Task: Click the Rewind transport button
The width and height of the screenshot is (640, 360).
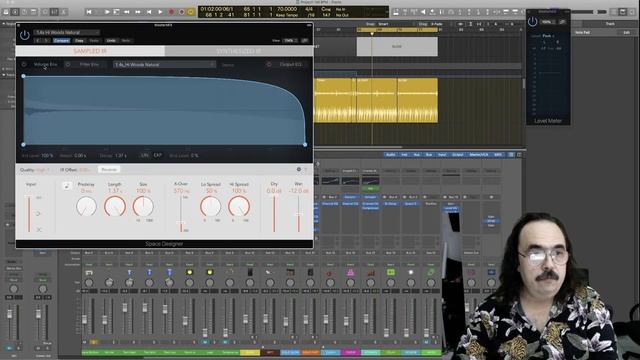Action: (127, 12)
